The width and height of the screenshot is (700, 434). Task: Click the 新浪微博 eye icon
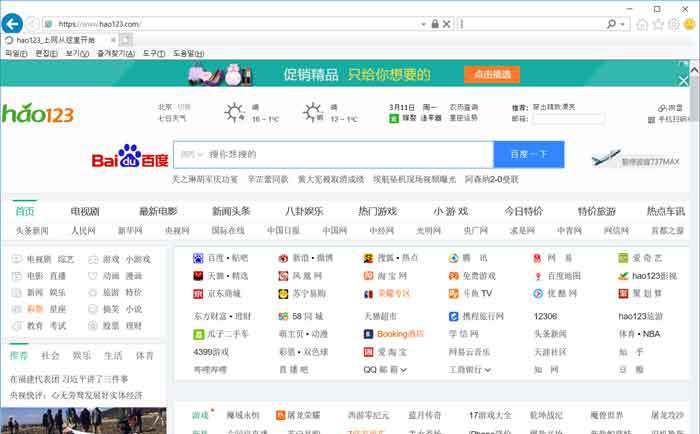point(283,258)
